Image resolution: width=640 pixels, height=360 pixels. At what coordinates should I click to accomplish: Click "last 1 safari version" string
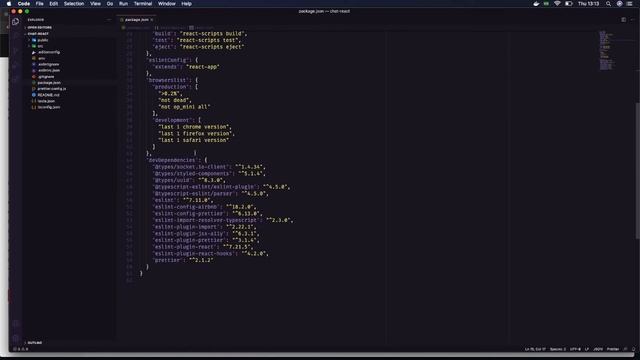(x=194, y=140)
